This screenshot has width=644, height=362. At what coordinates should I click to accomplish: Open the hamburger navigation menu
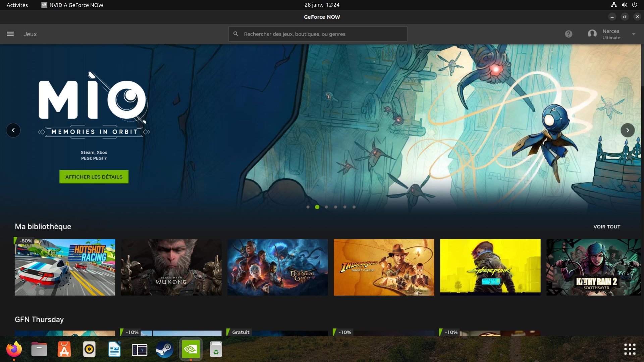point(10,34)
